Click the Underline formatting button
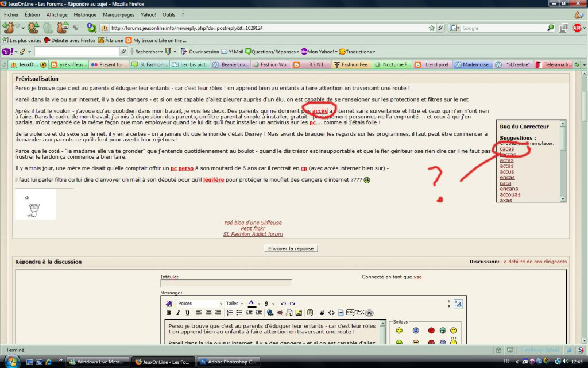The width and height of the screenshot is (588, 368). click(x=188, y=313)
